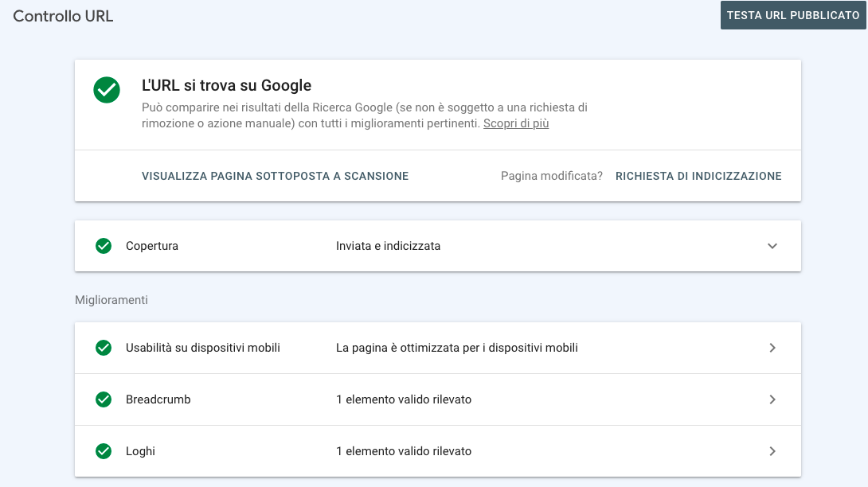This screenshot has height=487, width=868.
Task: Click the Pagina modificata? text
Action: tap(551, 176)
